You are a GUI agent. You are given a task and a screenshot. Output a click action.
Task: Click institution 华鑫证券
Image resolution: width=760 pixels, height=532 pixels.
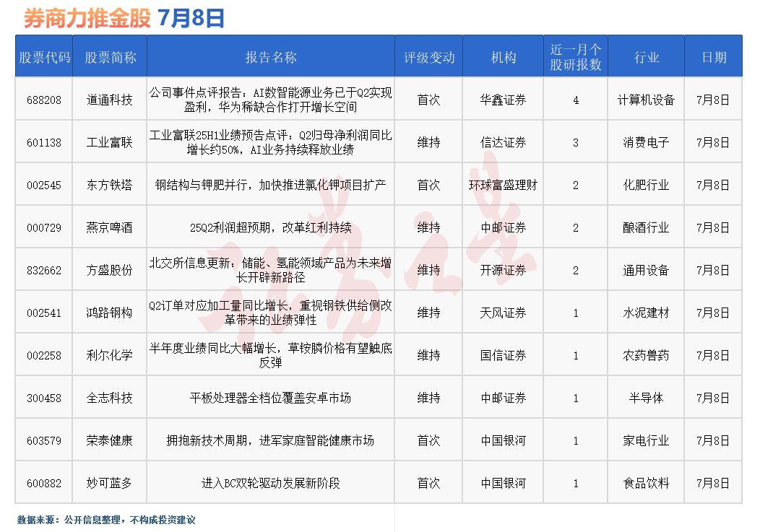503,100
